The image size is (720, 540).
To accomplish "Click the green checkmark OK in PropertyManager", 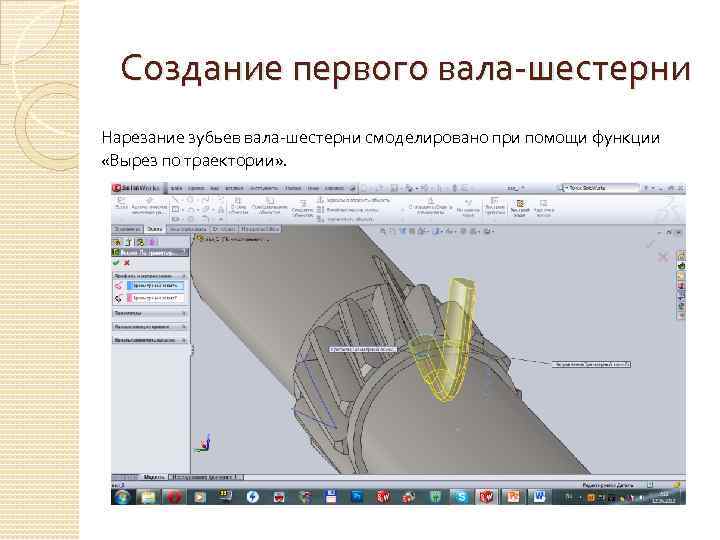I will [116, 263].
